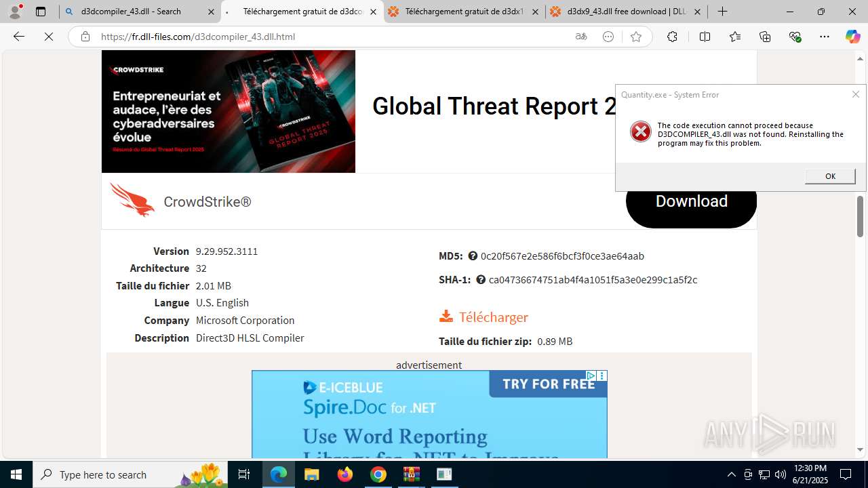This screenshot has width=868, height=488.
Task: Stop loading the page
Action: tap(49, 37)
